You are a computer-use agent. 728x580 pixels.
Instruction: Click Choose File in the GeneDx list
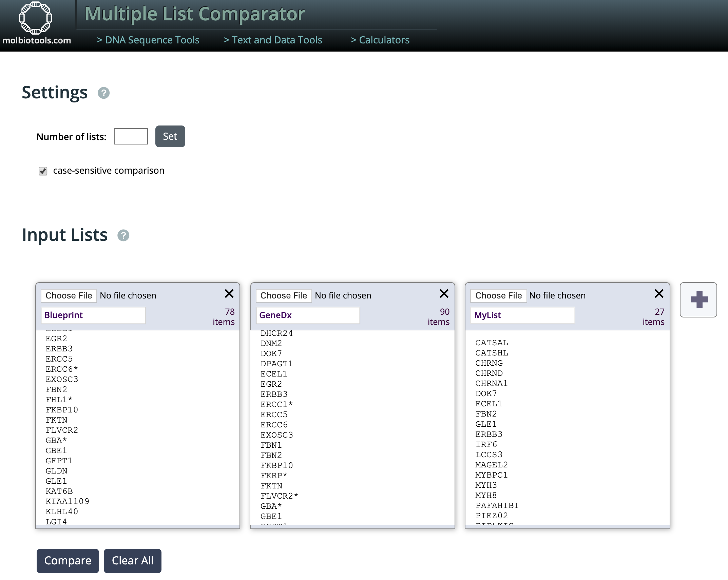pyautogui.click(x=284, y=295)
